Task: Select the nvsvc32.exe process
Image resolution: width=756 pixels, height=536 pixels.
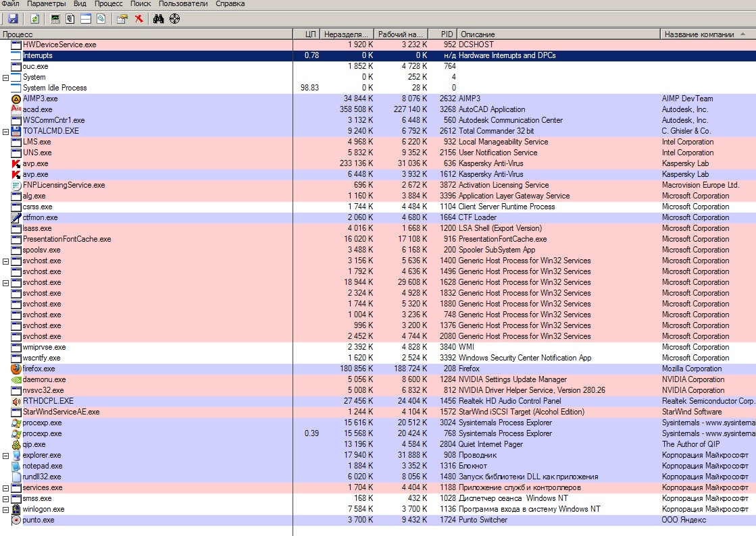Action: click(43, 391)
